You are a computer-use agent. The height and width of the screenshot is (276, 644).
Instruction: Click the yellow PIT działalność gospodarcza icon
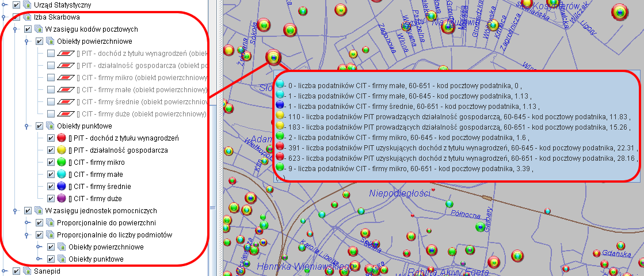click(63, 150)
